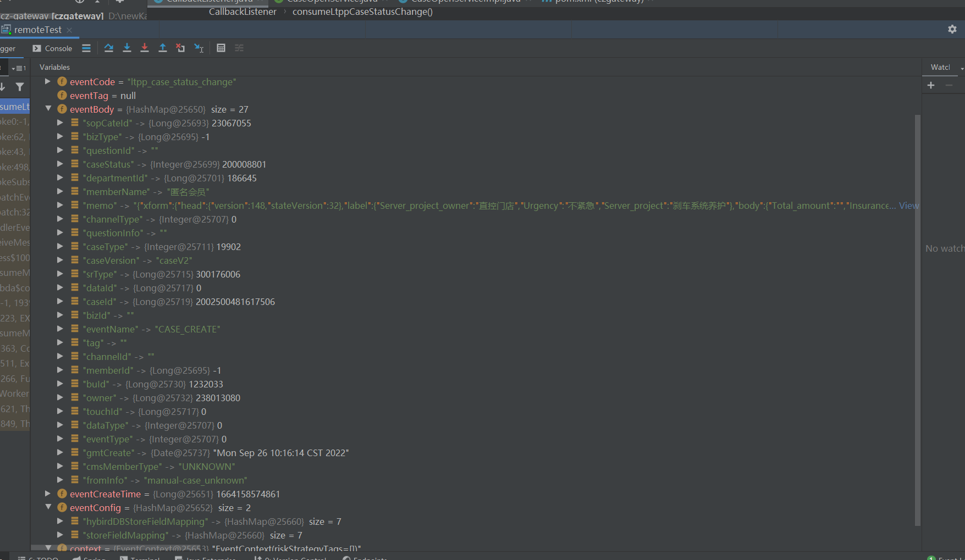Select the "cmsMemberType" UNKNOWN row

point(476,467)
